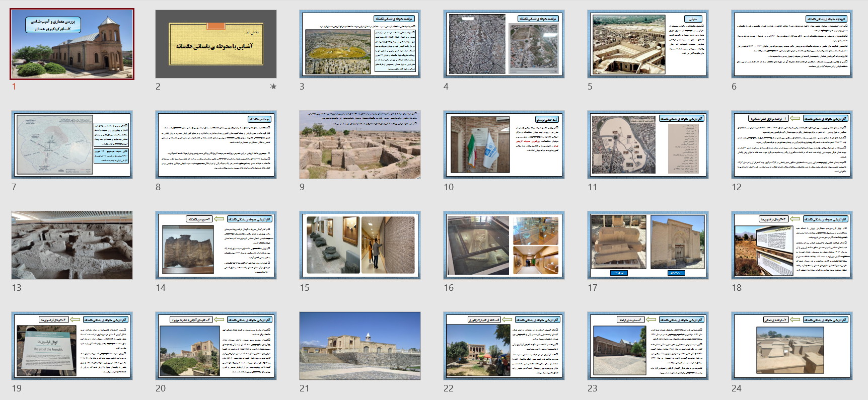Select slide 13 showing covered excavation trenches
Screen dimensions: 868x400
click(x=72, y=245)
